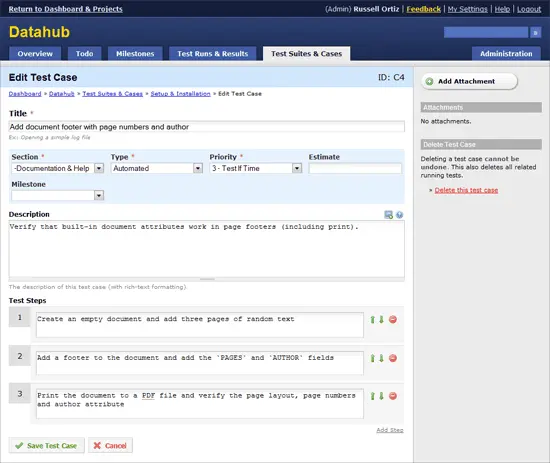Click Add Attachment button
Image resolution: width=550 pixels, height=463 pixels.
tap(469, 81)
